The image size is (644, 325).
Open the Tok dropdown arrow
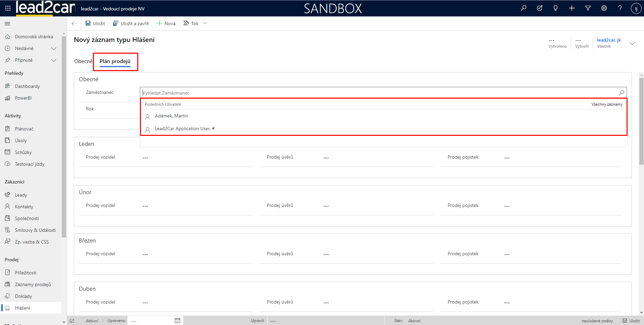pyautogui.click(x=205, y=23)
